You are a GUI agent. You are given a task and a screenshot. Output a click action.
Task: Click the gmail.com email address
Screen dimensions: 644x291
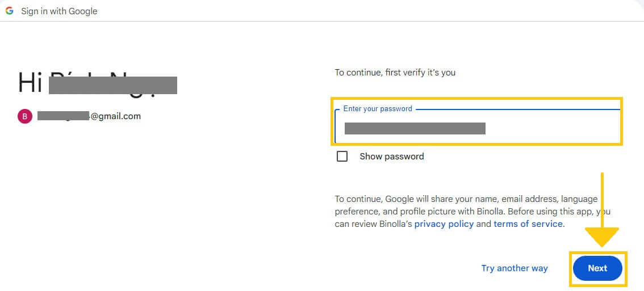pos(115,116)
